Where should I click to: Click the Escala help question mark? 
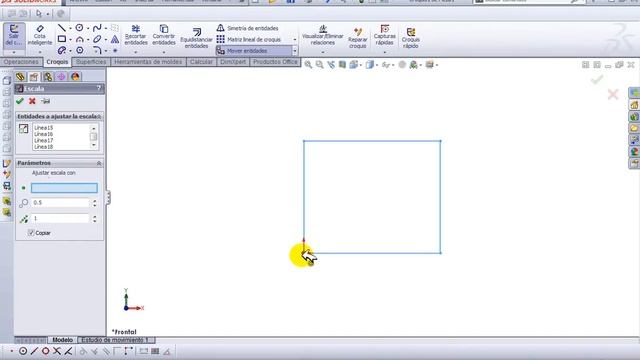tap(99, 88)
